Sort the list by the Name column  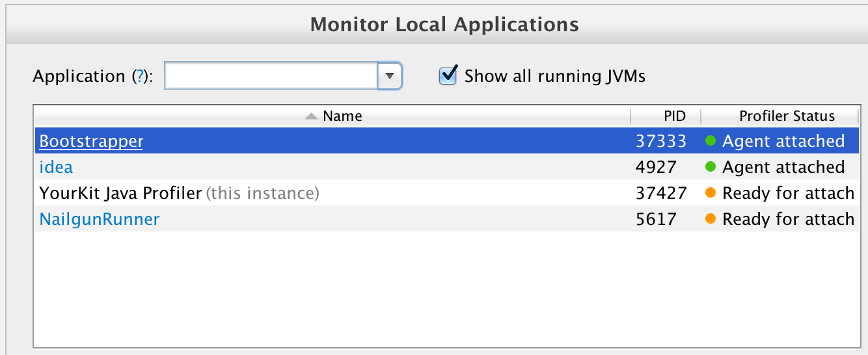click(x=342, y=116)
